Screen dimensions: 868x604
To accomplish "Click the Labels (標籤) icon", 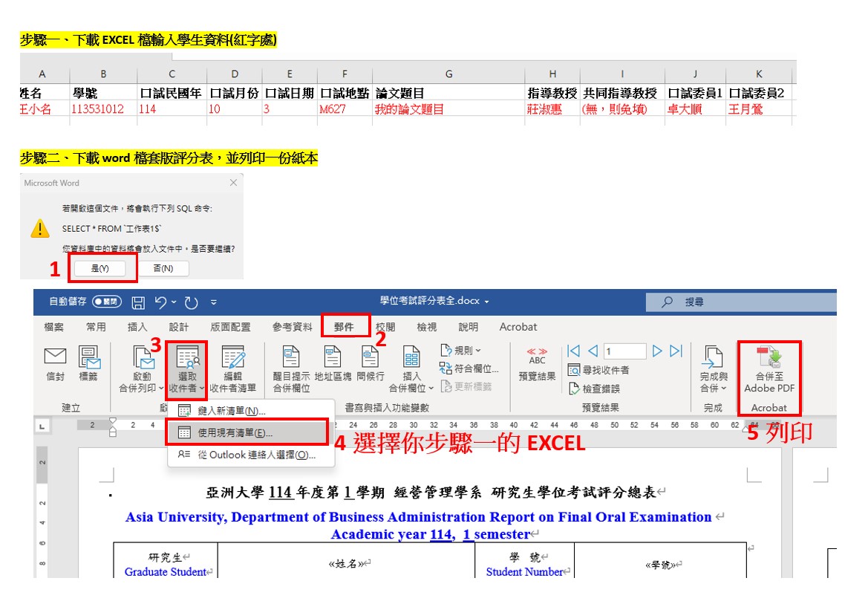I will [88, 358].
